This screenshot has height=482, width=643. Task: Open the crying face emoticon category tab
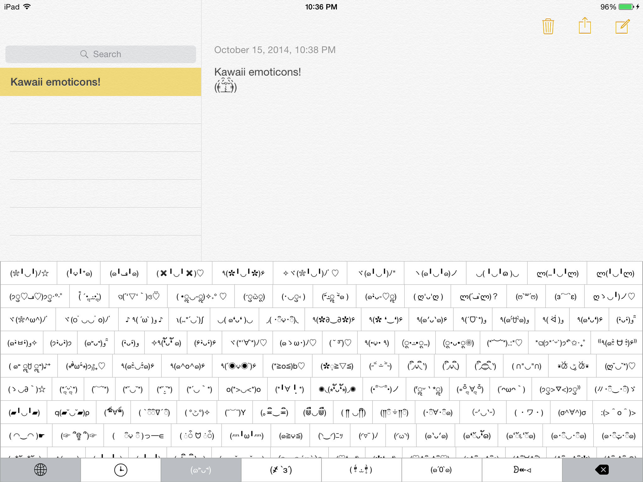point(361,470)
